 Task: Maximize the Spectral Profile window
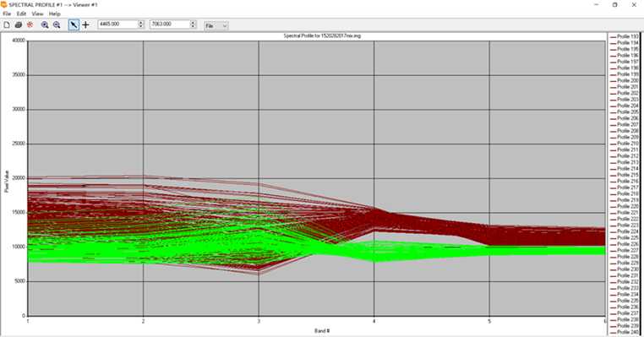click(614, 4)
